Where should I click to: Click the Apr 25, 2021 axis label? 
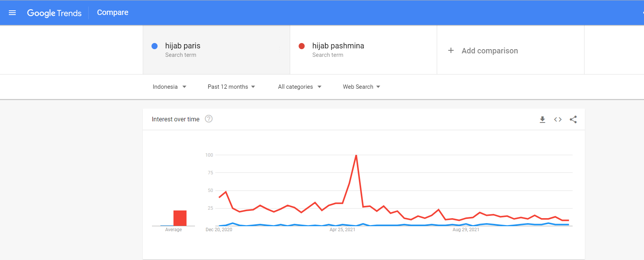click(342, 230)
